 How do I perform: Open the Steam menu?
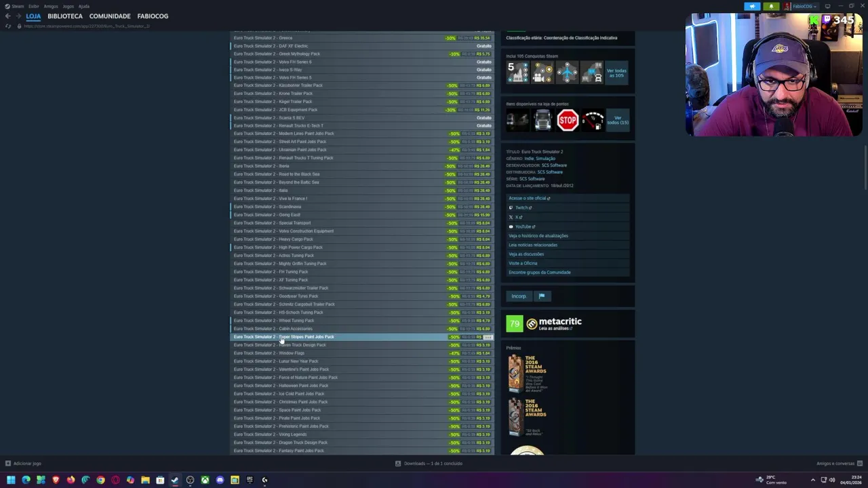click(x=14, y=6)
